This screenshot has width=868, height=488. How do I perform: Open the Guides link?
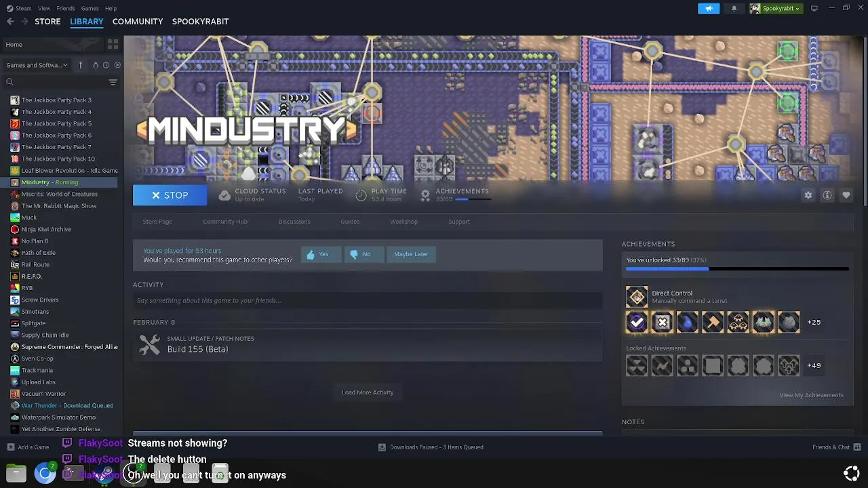(x=350, y=222)
